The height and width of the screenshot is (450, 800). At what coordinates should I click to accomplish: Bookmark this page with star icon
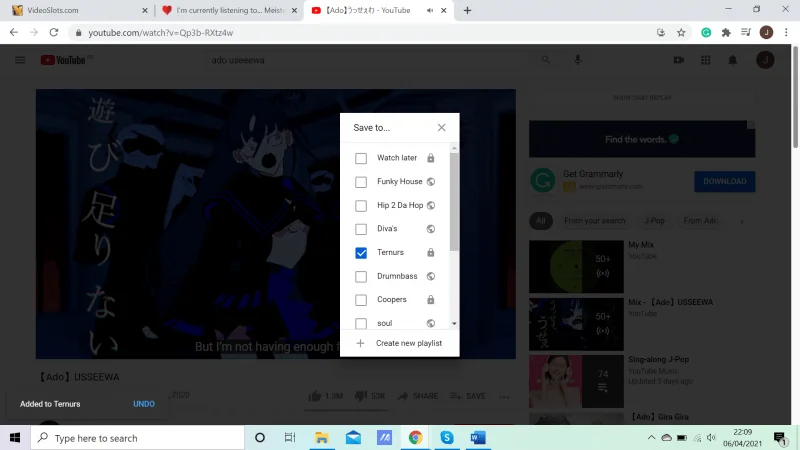[x=681, y=33]
